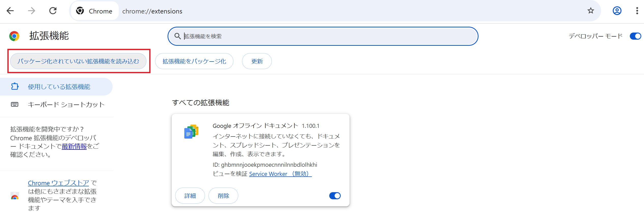Click 拡張機能をパッケージ化 button
The height and width of the screenshot is (212, 644).
pos(194,61)
